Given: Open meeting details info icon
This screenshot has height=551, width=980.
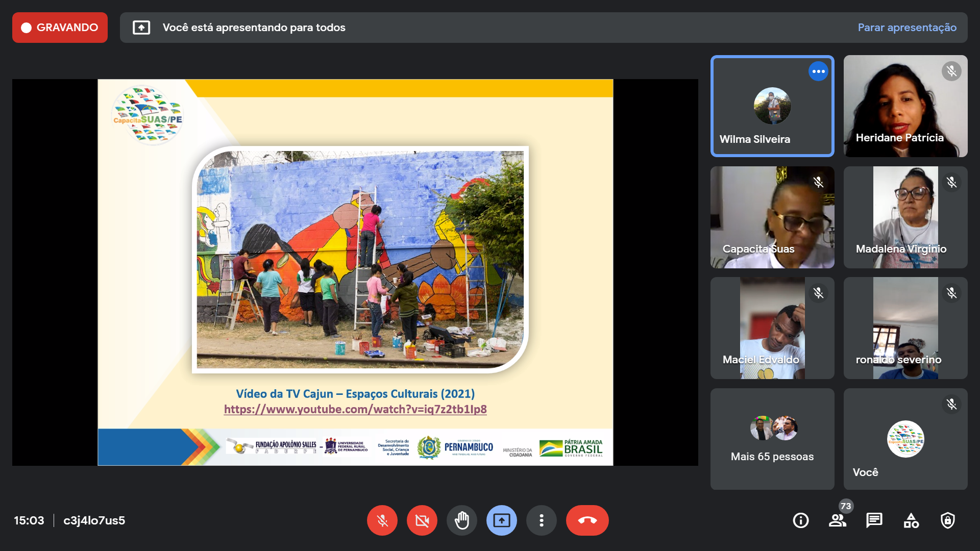Looking at the screenshot, I should click(x=800, y=520).
